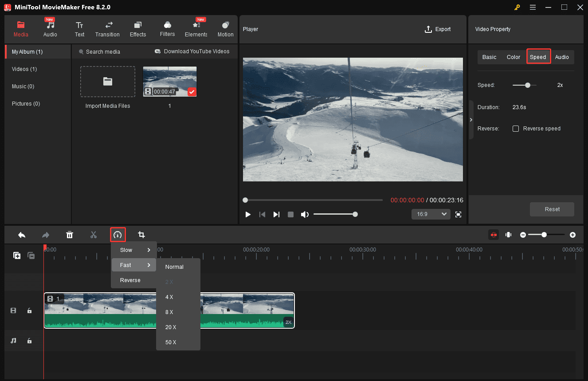The width and height of the screenshot is (588, 381).
Task: Select 50 X speed option
Action: click(x=178, y=342)
